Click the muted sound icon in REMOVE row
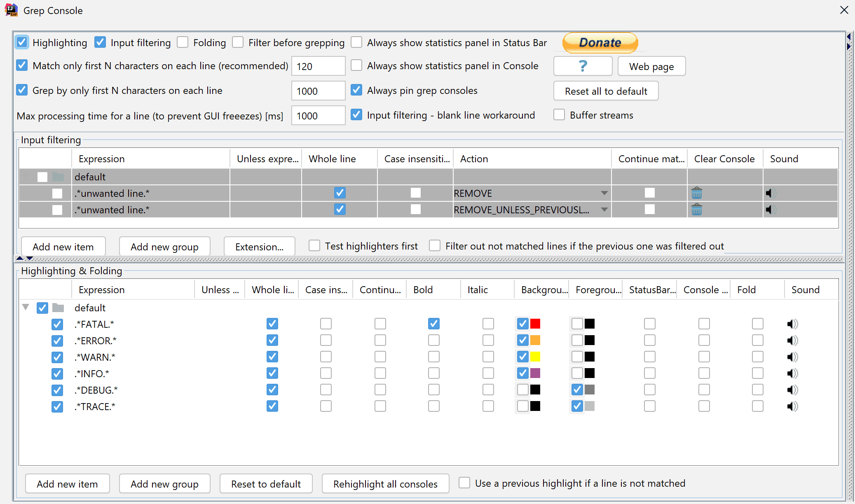Image resolution: width=855 pixels, height=504 pixels. tap(770, 193)
